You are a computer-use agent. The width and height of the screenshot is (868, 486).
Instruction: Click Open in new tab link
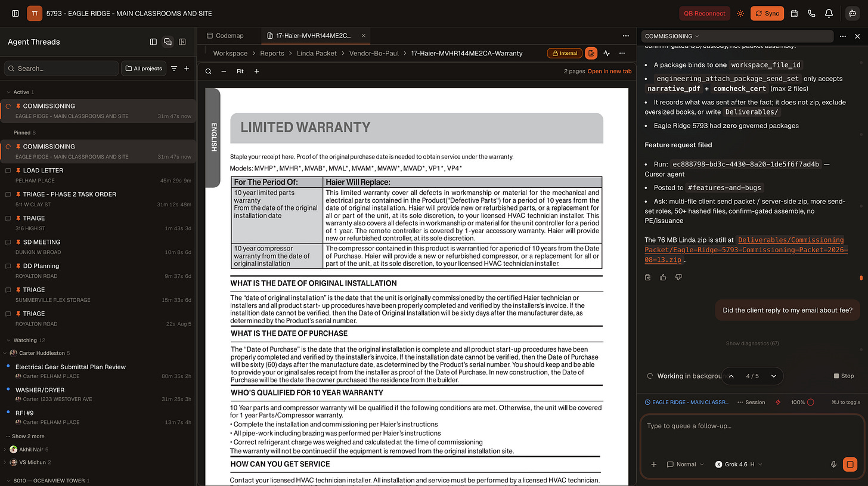click(x=609, y=71)
